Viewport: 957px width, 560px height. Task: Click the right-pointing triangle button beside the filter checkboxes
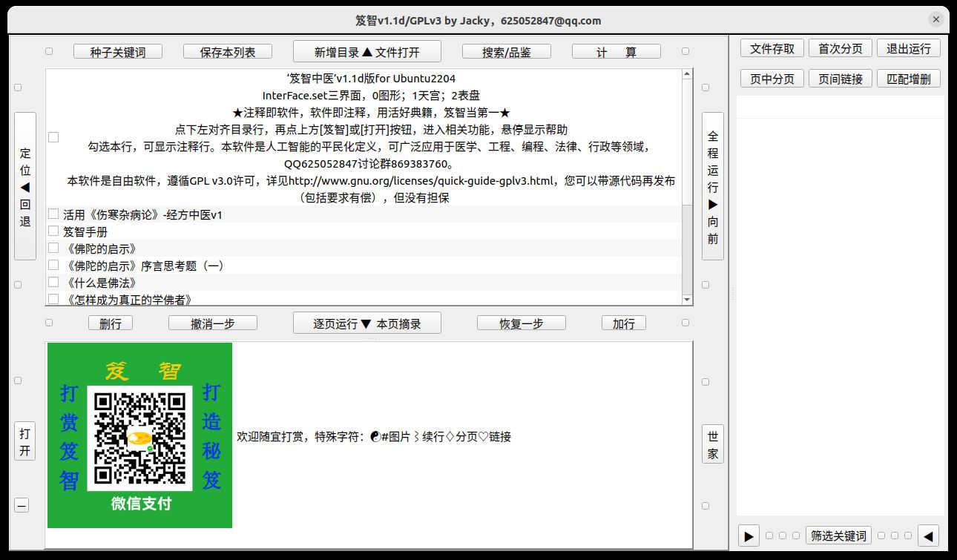coord(749,535)
